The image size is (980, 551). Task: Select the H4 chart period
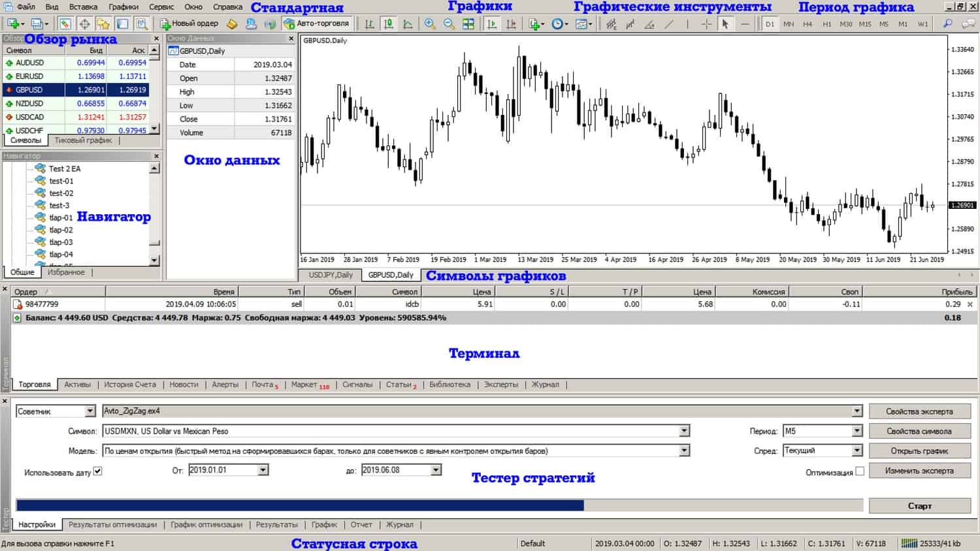click(808, 24)
